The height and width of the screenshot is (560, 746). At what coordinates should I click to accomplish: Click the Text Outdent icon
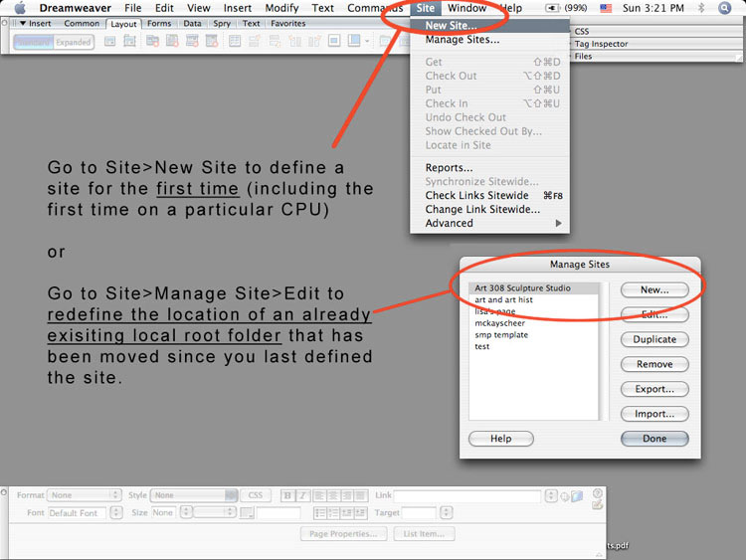347,513
